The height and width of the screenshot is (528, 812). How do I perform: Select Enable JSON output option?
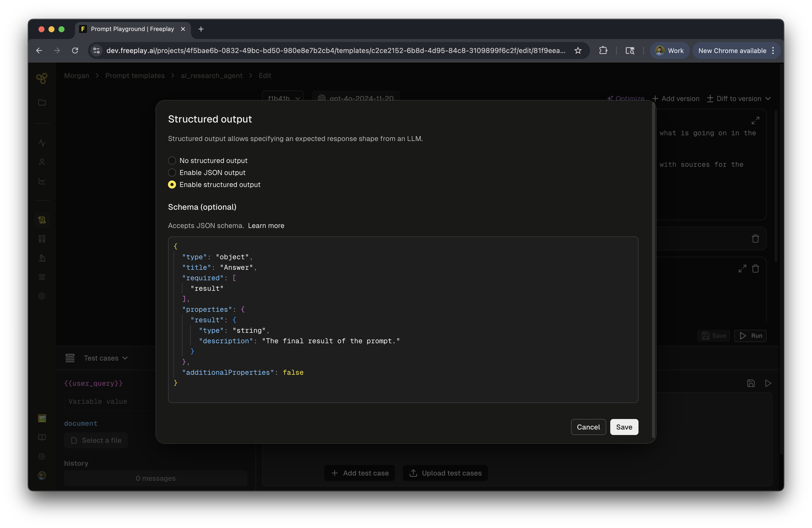tap(172, 172)
